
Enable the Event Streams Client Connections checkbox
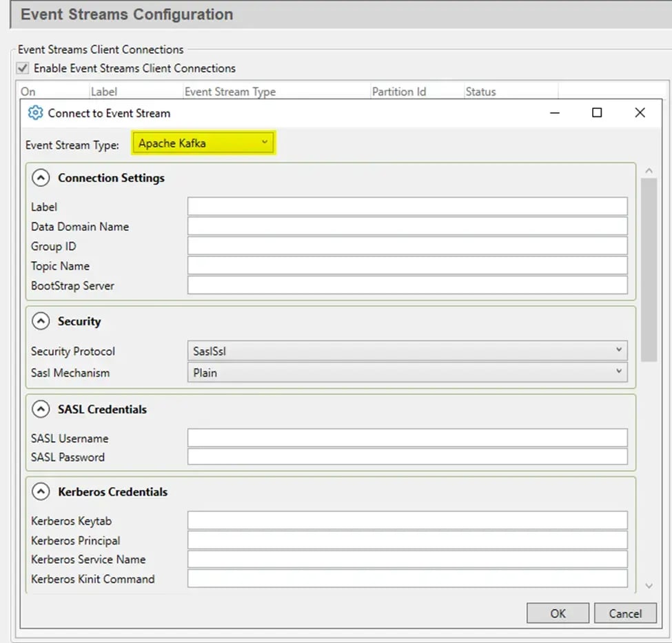(23, 68)
